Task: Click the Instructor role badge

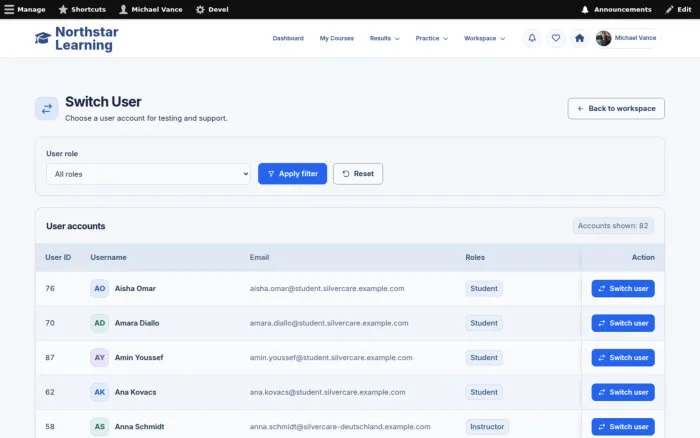Action: (487, 427)
